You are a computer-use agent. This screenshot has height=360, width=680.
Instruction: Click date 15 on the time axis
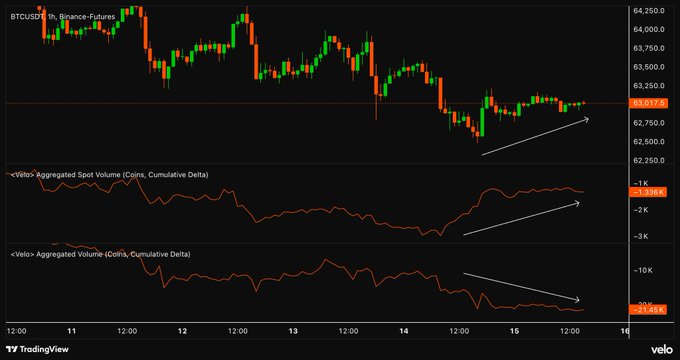point(515,331)
